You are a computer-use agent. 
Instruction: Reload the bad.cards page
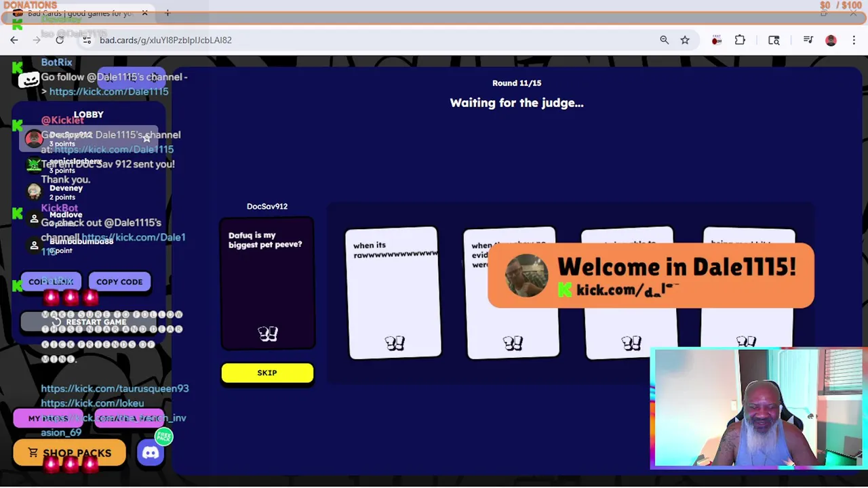click(60, 40)
